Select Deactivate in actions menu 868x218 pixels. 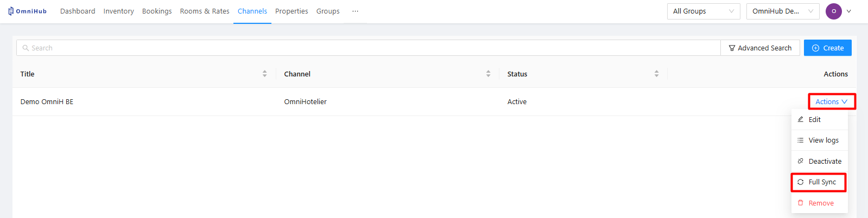click(820, 161)
